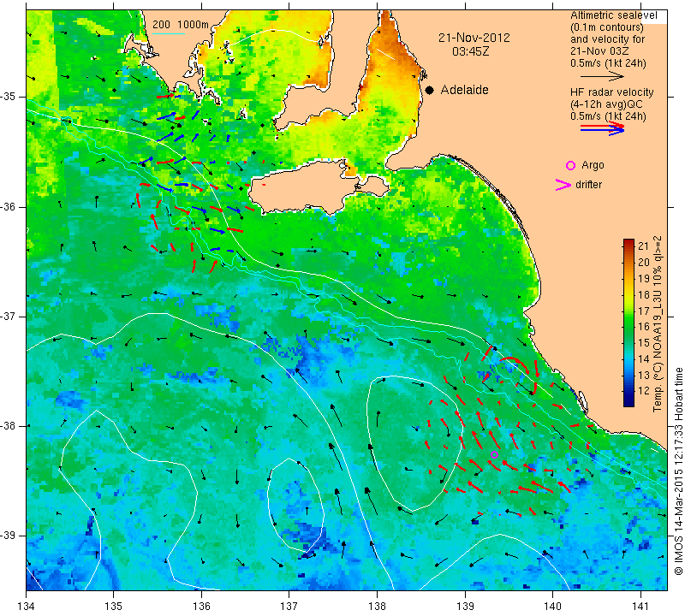
Task: Click the magenta Argo circle in the legend
Action: (570, 165)
